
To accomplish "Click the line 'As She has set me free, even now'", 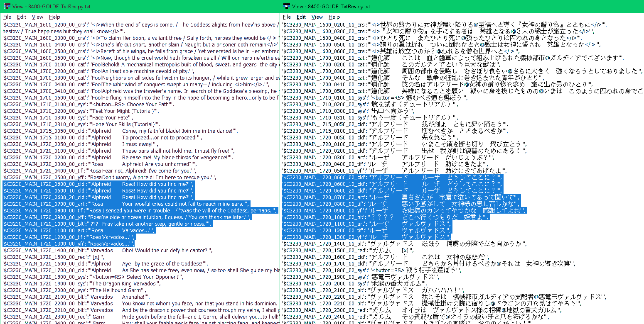I will coord(141,270).
